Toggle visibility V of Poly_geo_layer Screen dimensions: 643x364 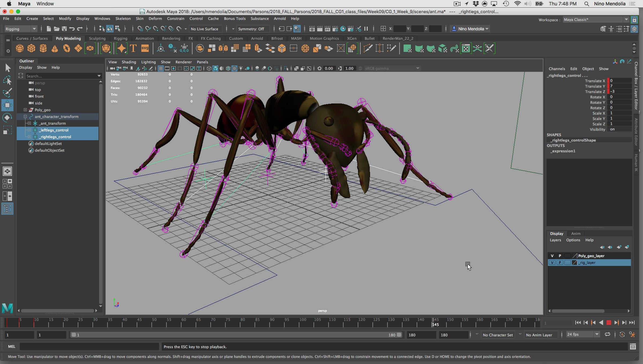pos(552,256)
